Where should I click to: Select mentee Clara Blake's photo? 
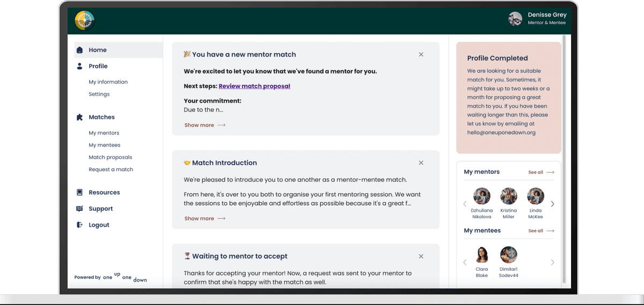481,255
